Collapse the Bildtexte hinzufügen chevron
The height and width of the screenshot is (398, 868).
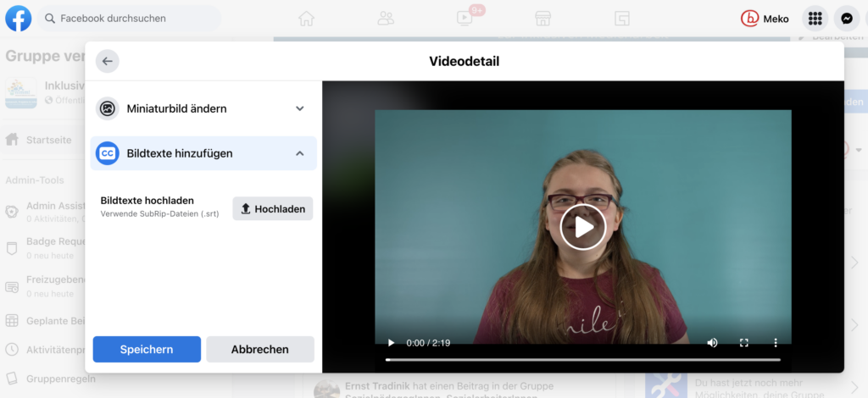[x=300, y=153]
